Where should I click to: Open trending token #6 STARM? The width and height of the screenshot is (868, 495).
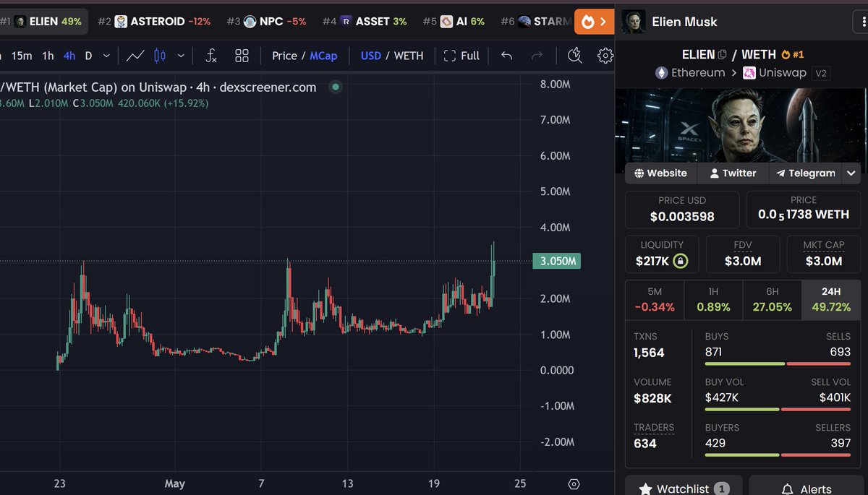coord(535,22)
